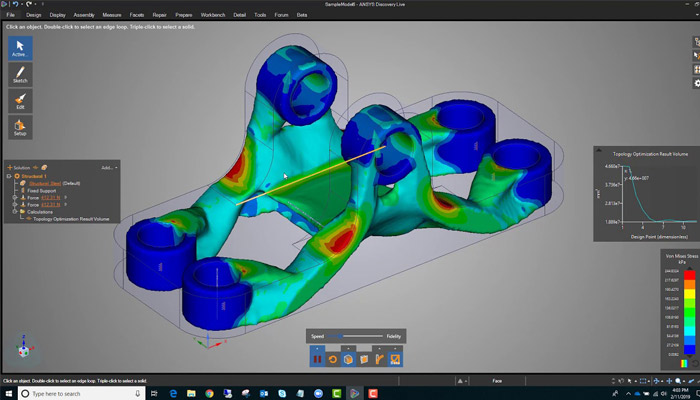Open the warning triangle dropdown in status bar
This screenshot has height=400, width=700.
[x=462, y=381]
